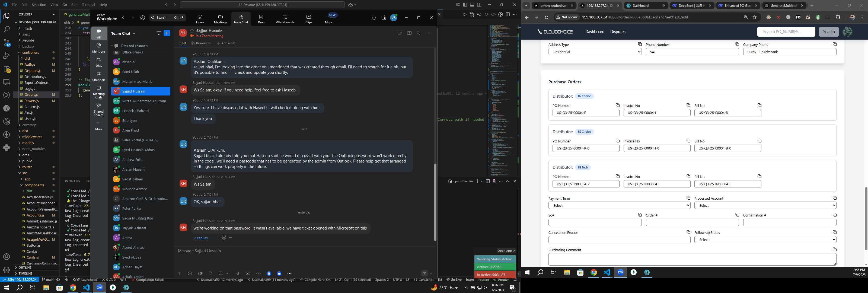868x293 pixels.
Task: Open File Explorer from right taskbar
Action: coord(567,272)
